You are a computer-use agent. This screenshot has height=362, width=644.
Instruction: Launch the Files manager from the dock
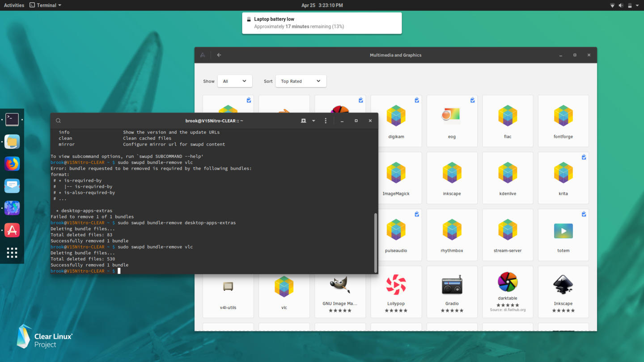tap(12, 142)
